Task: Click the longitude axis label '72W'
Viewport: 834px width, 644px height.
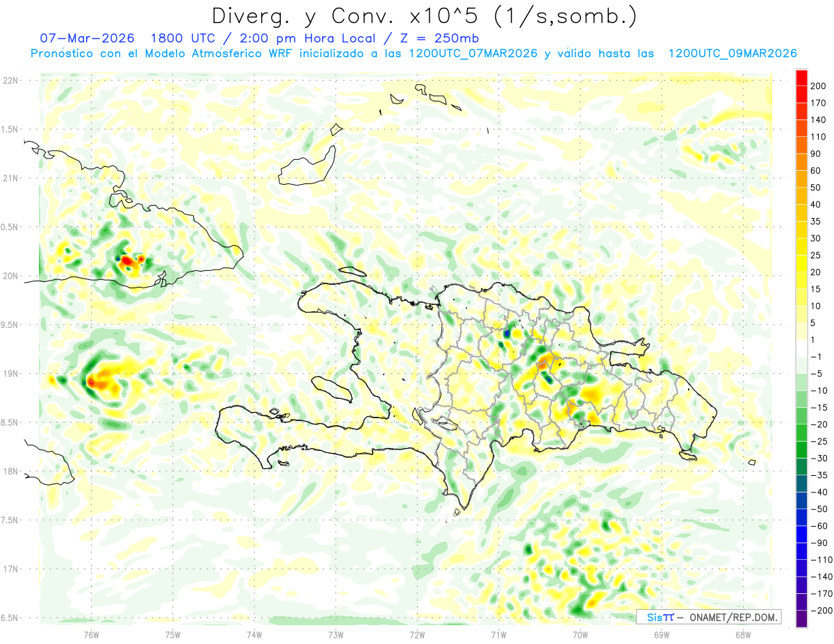Action: (417, 634)
